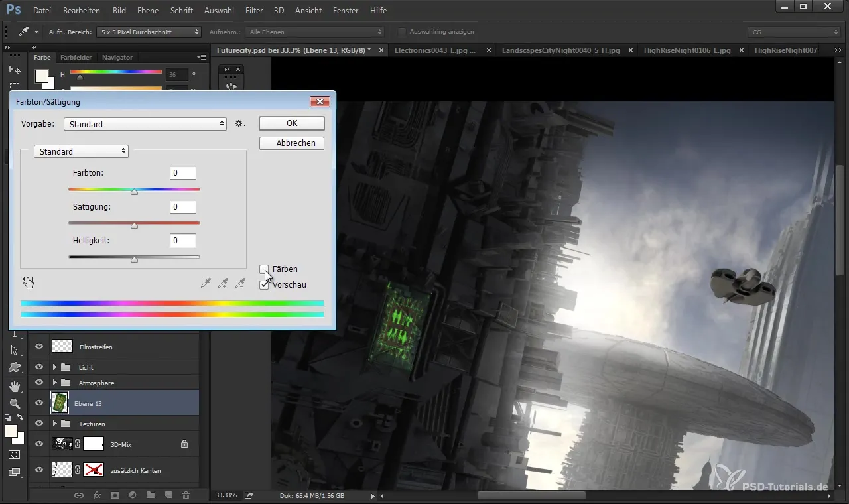Click the Ebene 13 layer thumbnail

tap(60, 403)
